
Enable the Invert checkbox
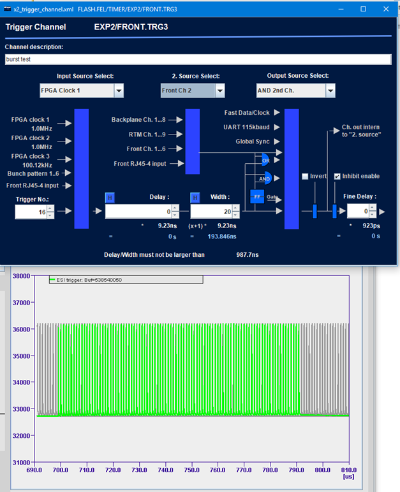click(305, 176)
